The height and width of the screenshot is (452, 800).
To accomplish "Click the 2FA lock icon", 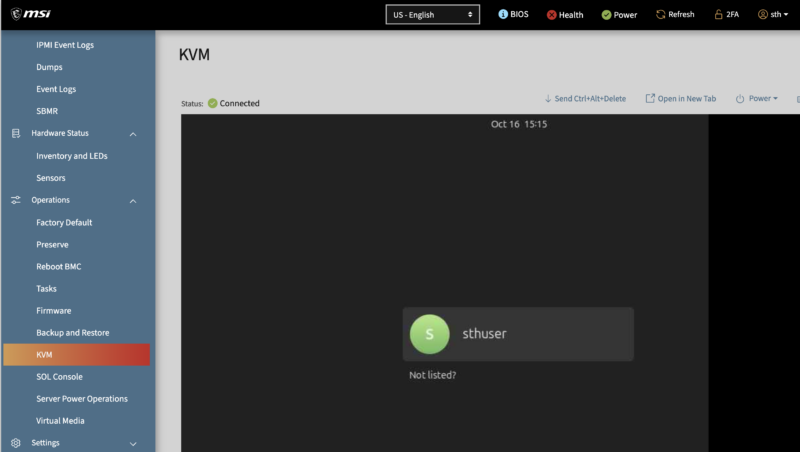I will 718,14.
